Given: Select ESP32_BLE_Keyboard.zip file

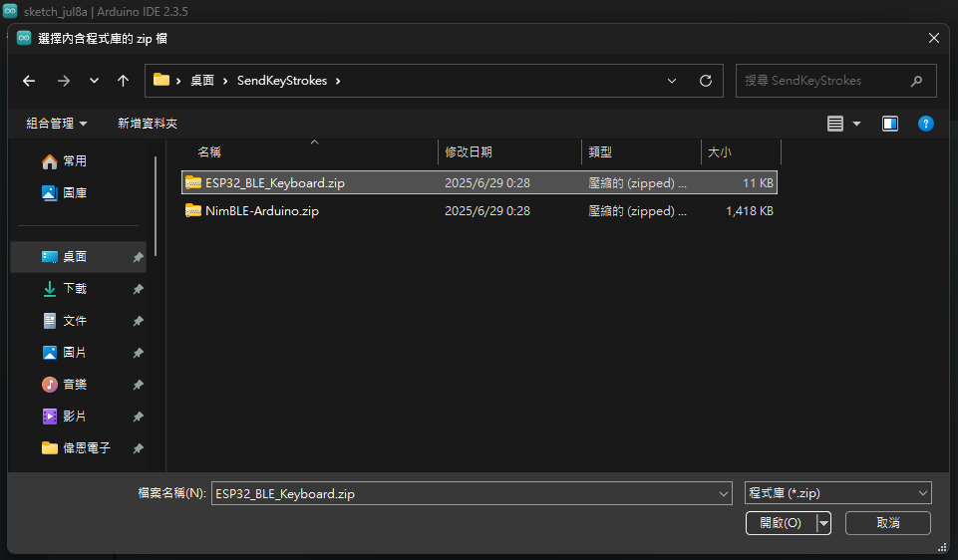Looking at the screenshot, I should (x=479, y=182).
